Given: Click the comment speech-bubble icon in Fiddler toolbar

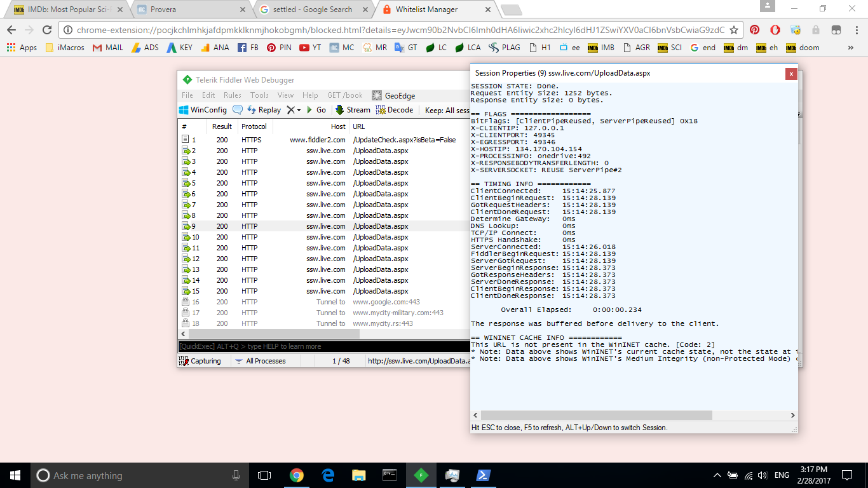Looking at the screenshot, I should point(238,110).
